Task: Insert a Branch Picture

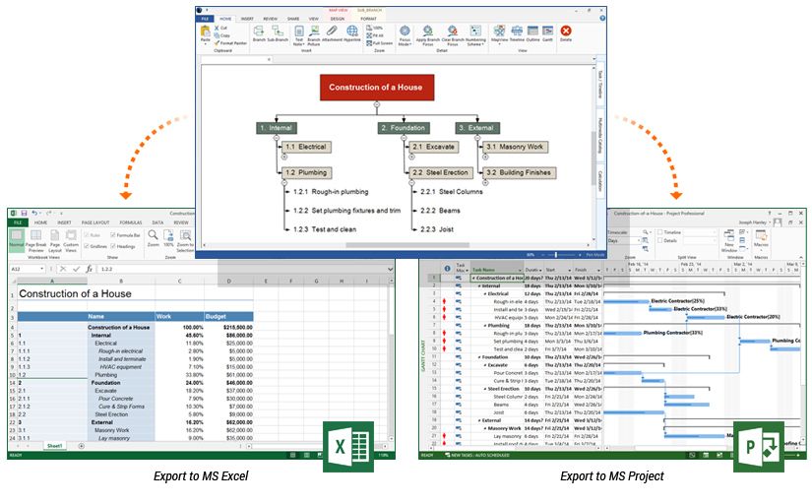Action: pos(314,35)
